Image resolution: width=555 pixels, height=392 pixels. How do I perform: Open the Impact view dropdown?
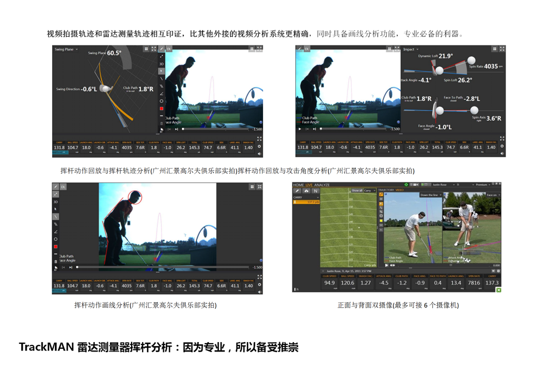(x=411, y=49)
